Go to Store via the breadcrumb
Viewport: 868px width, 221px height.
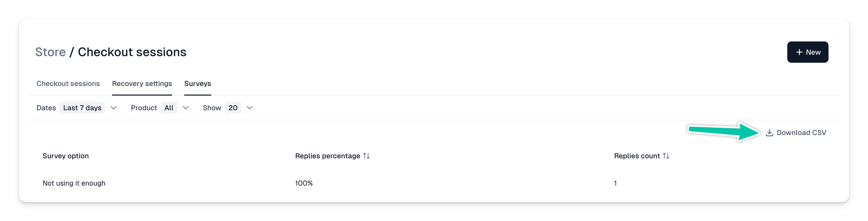pos(50,52)
